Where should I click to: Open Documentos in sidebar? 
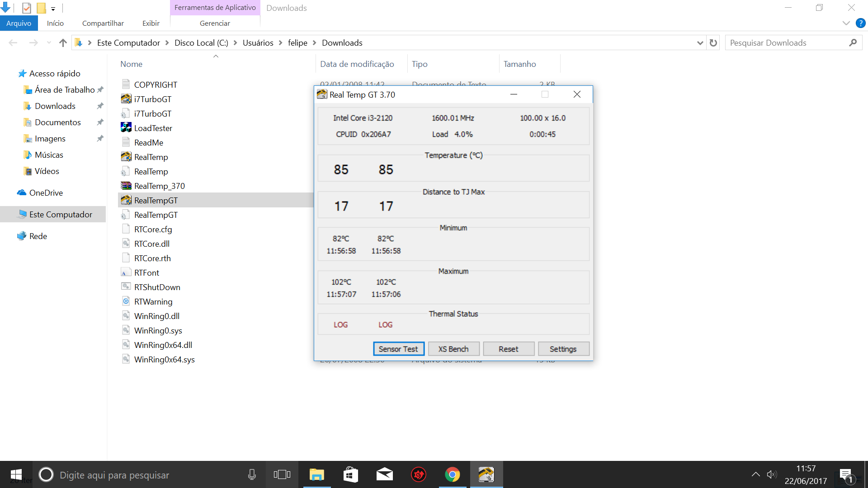point(58,122)
